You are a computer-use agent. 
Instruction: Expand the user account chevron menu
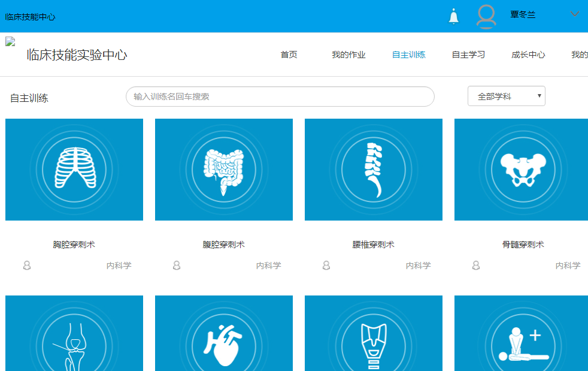tap(575, 14)
